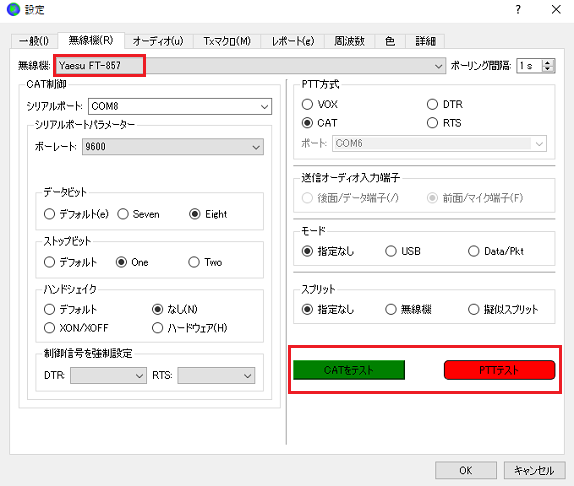Choose Two stop bits radio button
Viewport: 574px width, 486px height.
pos(205,262)
